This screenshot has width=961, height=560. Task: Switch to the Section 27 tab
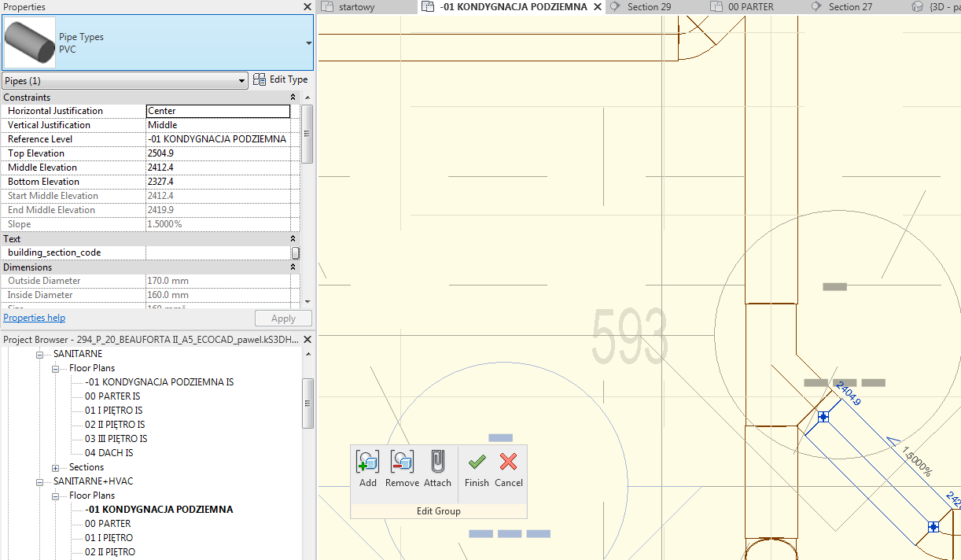tap(850, 7)
